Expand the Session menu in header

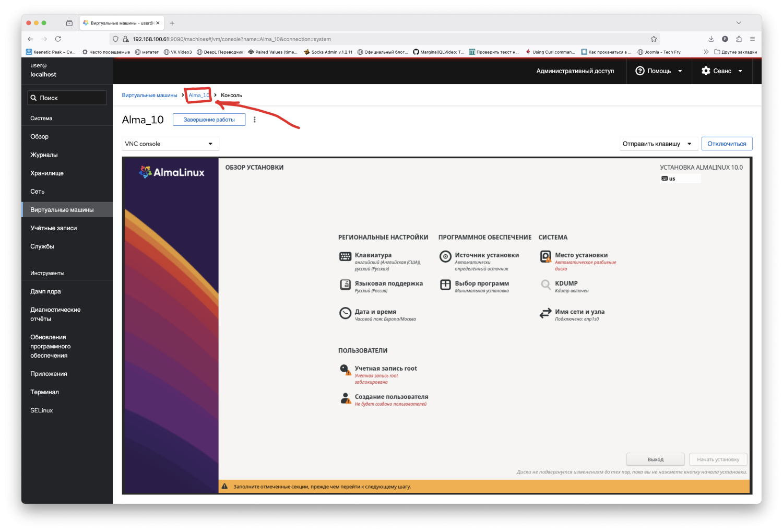(722, 71)
